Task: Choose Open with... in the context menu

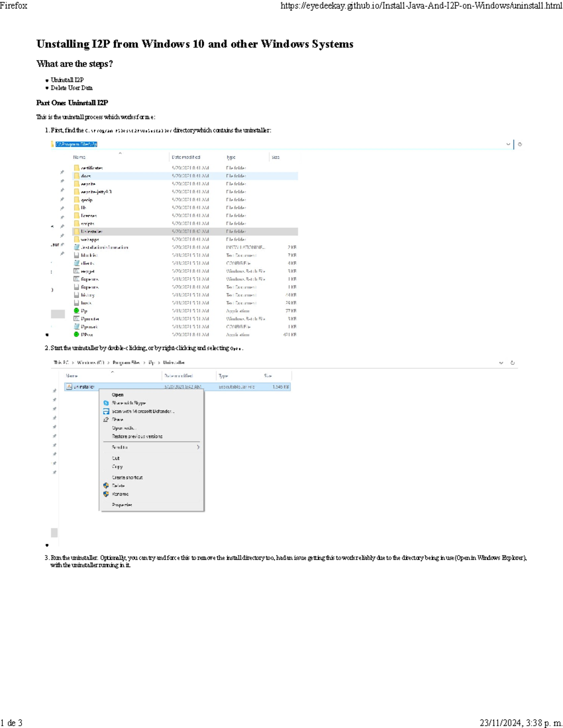Action: pos(123,428)
